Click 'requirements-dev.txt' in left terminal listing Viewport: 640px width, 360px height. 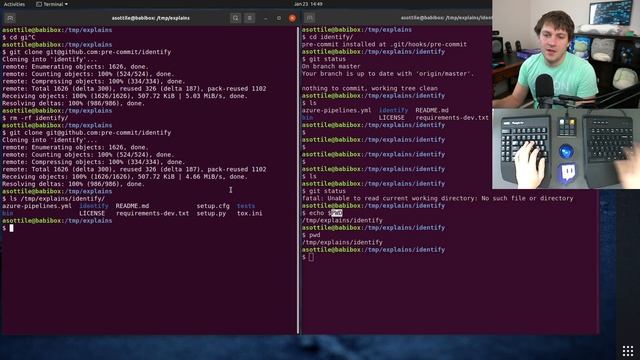coord(153,213)
